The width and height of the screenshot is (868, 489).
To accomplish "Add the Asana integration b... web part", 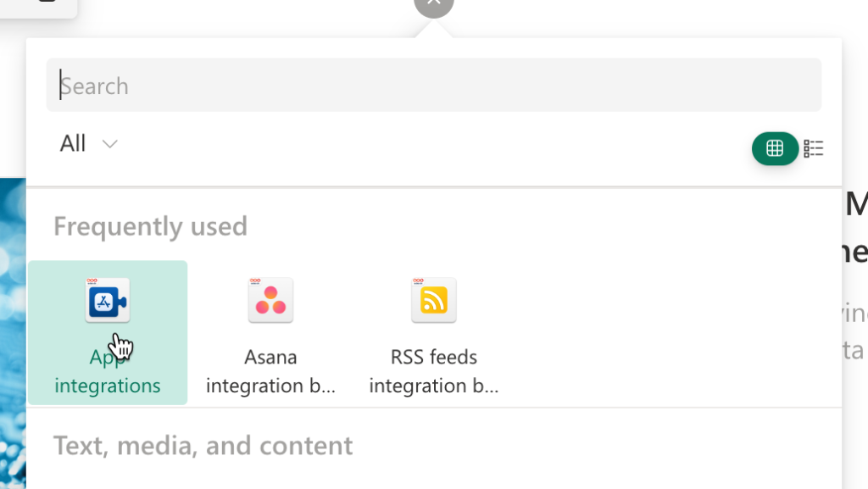I will click(270, 334).
